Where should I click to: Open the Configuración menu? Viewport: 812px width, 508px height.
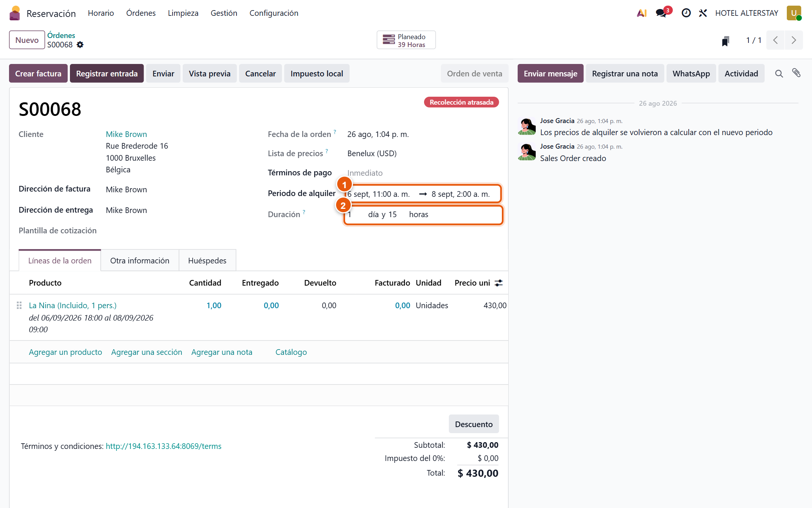coord(274,13)
